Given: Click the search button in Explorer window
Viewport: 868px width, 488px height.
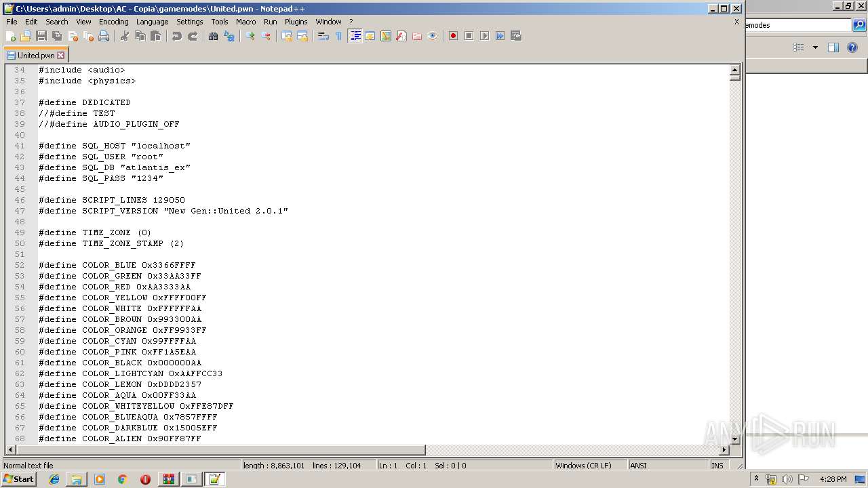Looking at the screenshot, I should pos(859,25).
